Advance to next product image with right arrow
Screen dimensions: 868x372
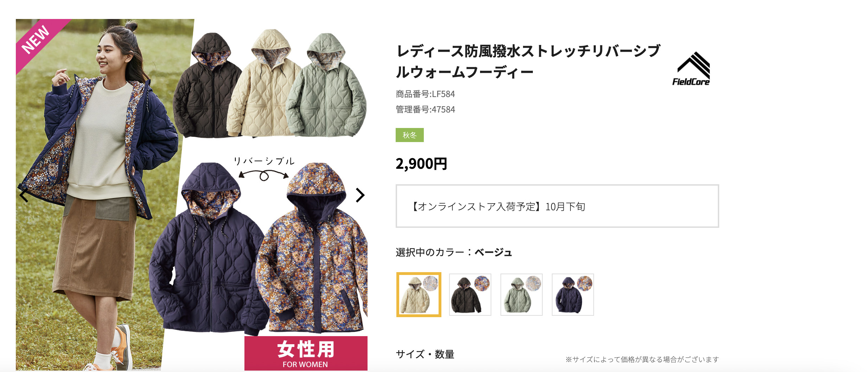coord(360,195)
